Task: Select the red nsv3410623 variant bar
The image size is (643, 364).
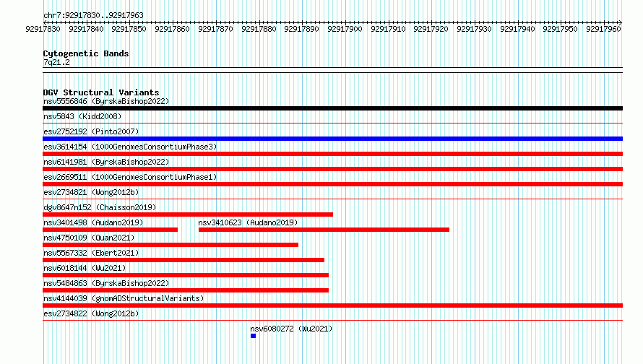Action: (x=324, y=230)
